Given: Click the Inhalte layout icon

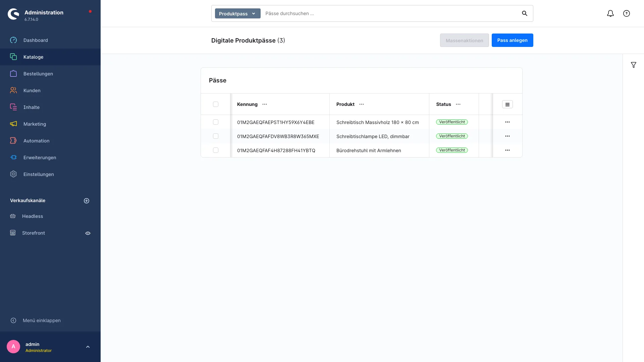Looking at the screenshot, I should pyautogui.click(x=13, y=107).
